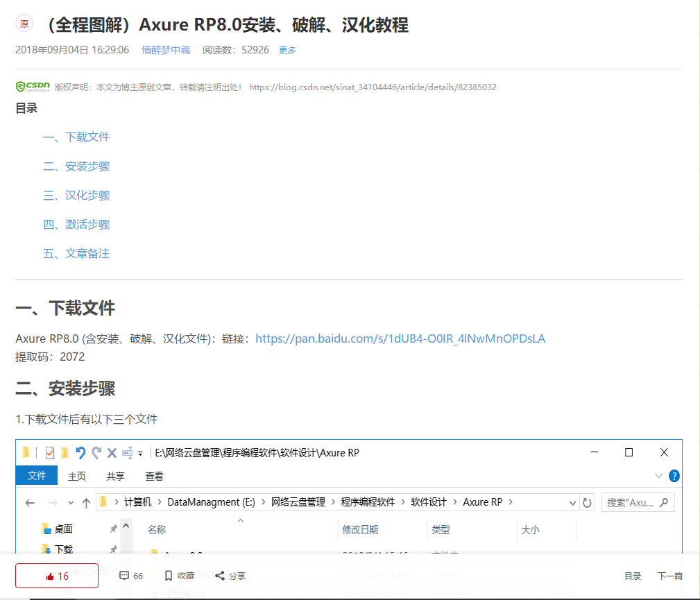This screenshot has width=700, height=600.
Task: Sort by 名称 column header
Action: (157, 529)
